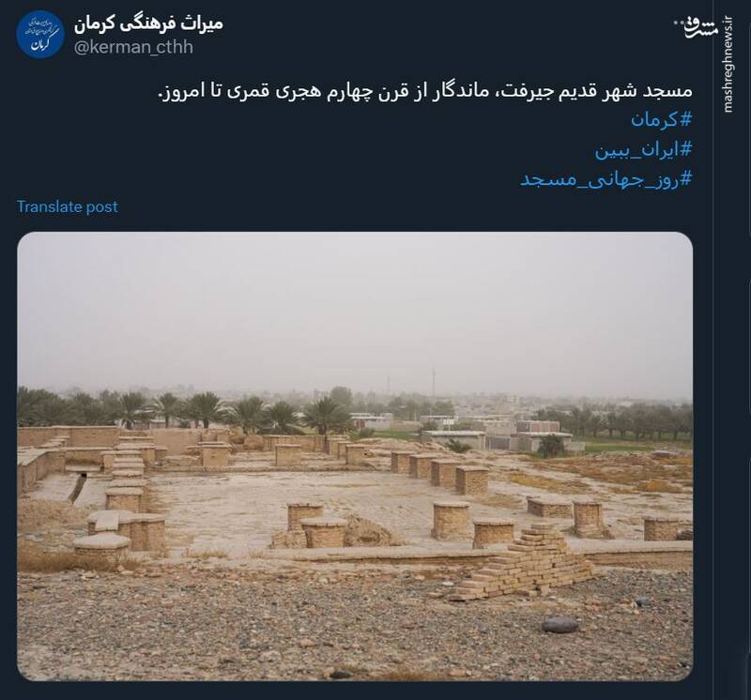This screenshot has height=700, width=751.
Task: Open the Kerman heritage profile avatar
Action: (x=40, y=34)
